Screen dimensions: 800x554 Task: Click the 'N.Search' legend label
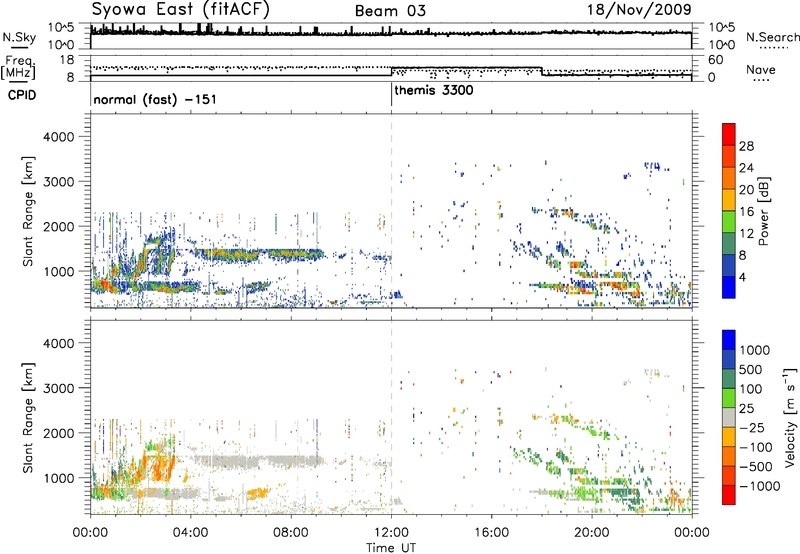[772, 37]
